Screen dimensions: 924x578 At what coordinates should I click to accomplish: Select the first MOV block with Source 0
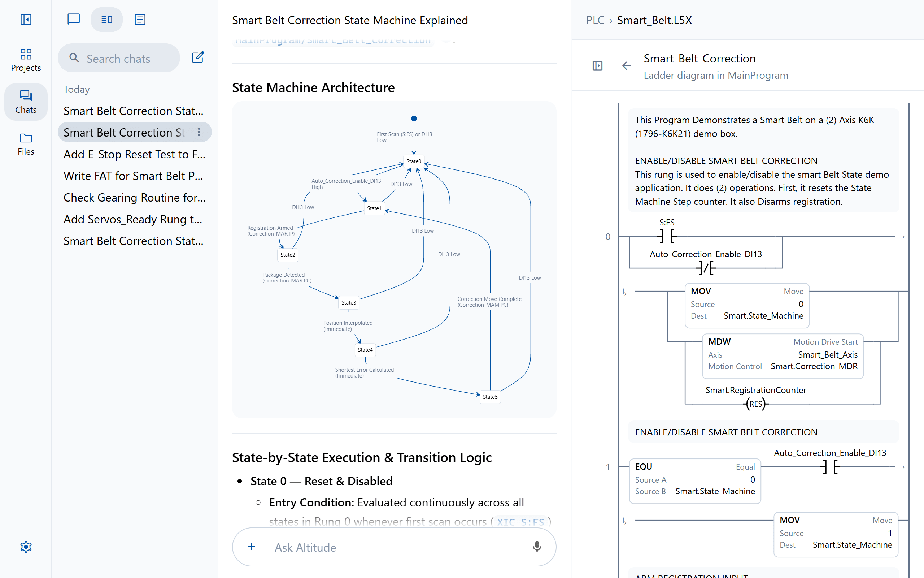pos(747,306)
